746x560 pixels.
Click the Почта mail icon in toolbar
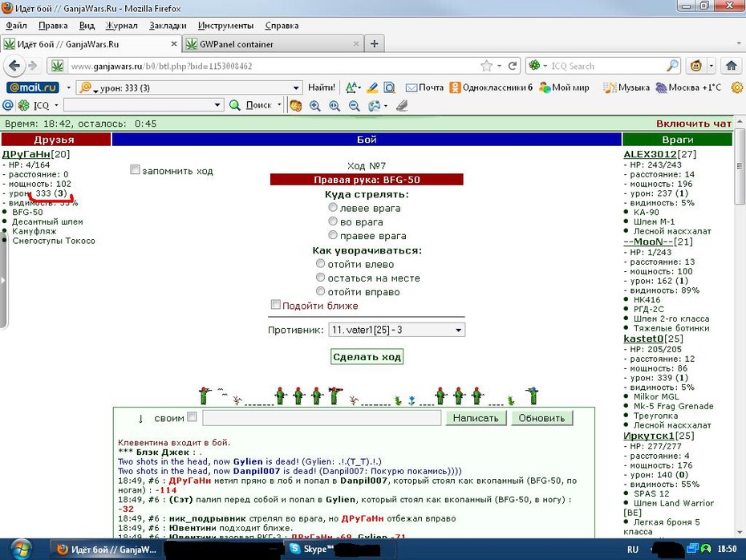pyautogui.click(x=424, y=87)
